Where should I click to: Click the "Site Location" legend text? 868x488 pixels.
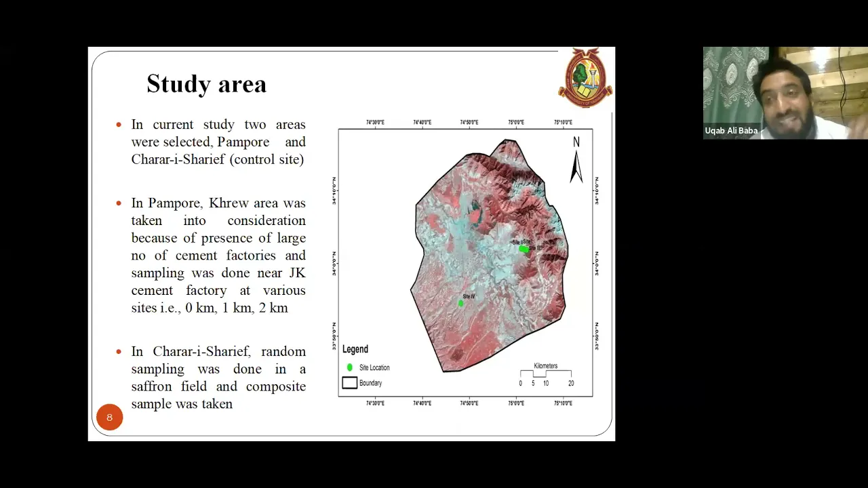point(374,367)
